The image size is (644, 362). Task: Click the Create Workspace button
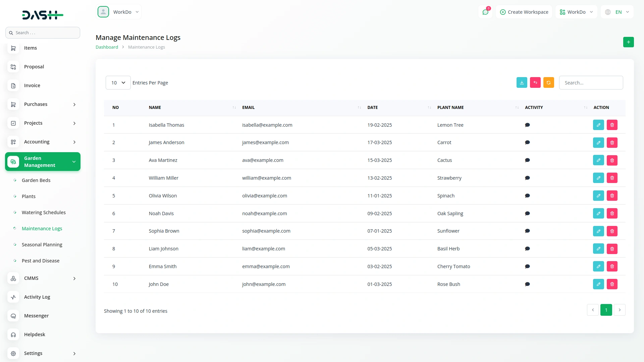click(524, 12)
